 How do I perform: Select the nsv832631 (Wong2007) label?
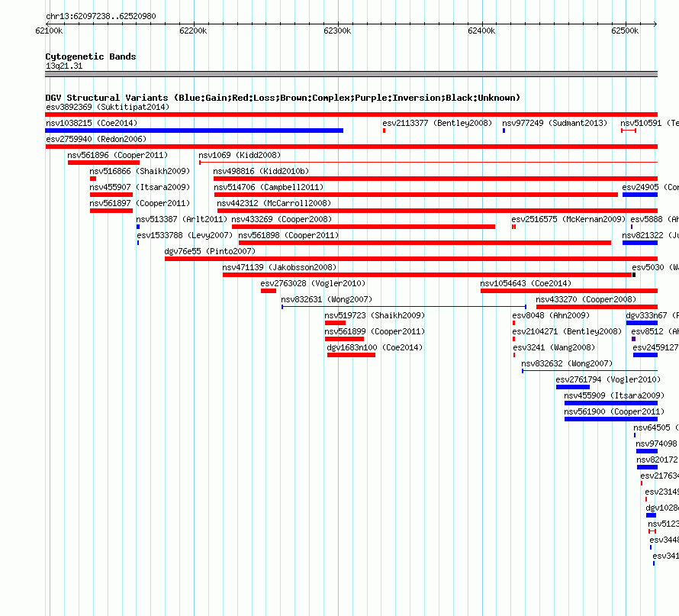click(327, 299)
